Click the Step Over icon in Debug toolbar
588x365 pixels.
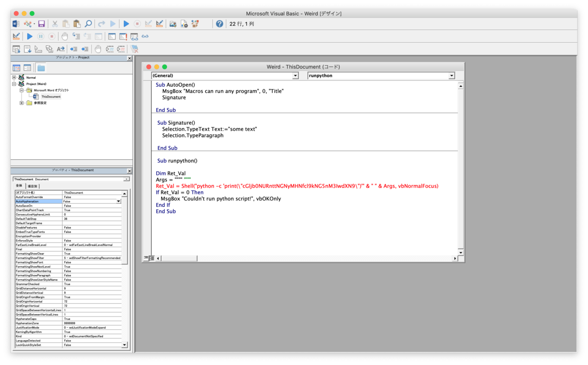(88, 36)
